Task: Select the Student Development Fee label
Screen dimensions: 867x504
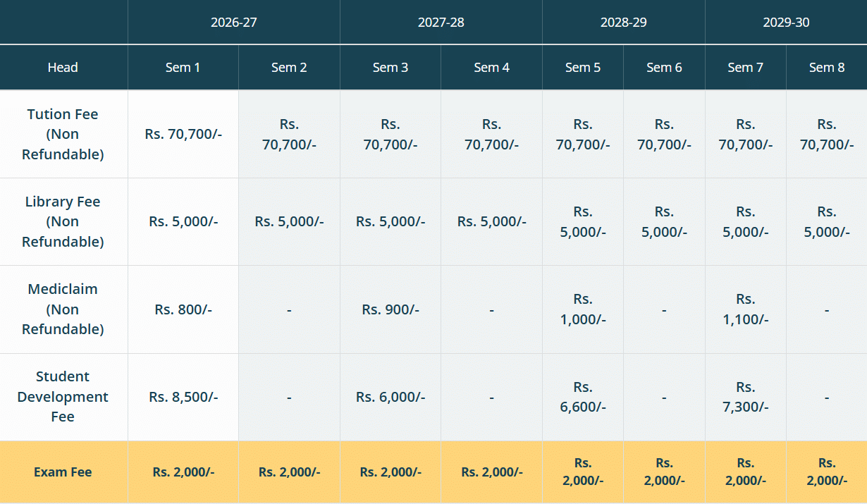Action: coord(63,397)
